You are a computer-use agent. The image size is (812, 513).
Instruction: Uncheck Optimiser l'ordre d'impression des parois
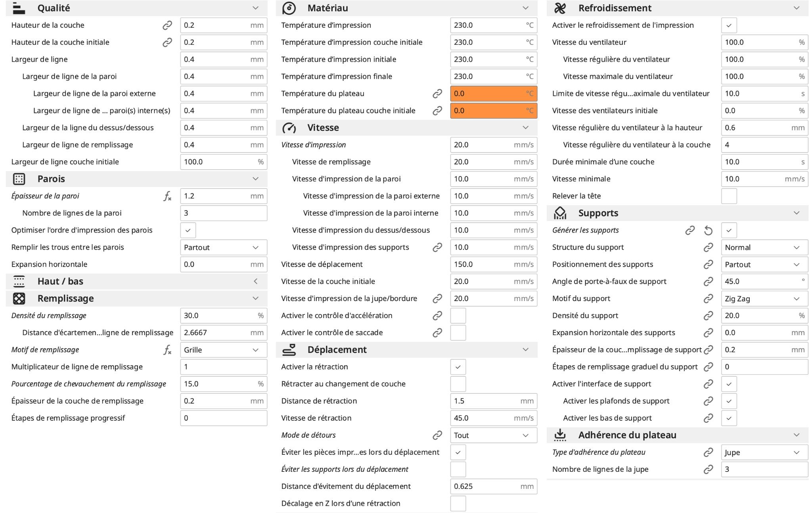tap(188, 231)
